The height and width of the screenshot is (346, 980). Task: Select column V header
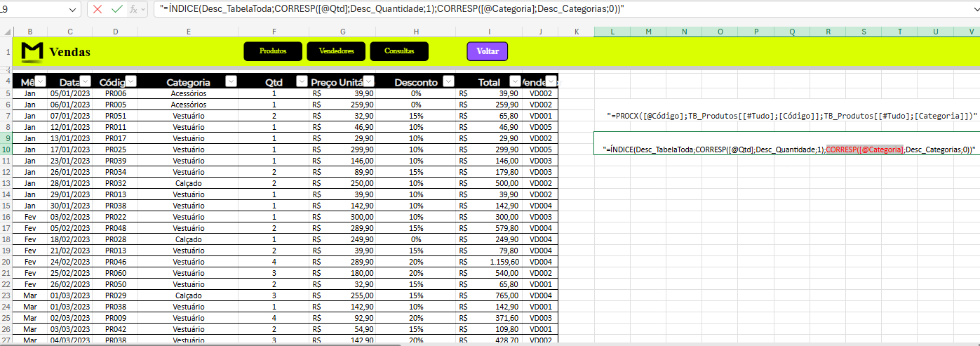coord(973,32)
